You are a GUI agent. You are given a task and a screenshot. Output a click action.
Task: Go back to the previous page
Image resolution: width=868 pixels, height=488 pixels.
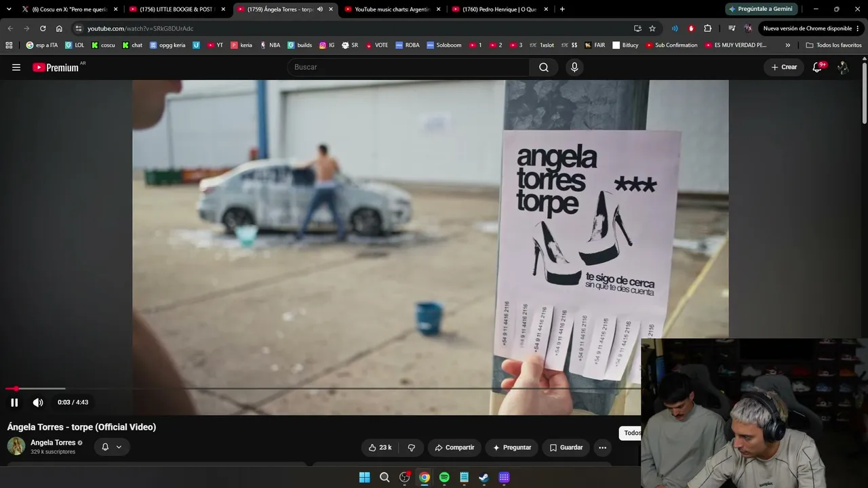pyautogui.click(x=10, y=28)
